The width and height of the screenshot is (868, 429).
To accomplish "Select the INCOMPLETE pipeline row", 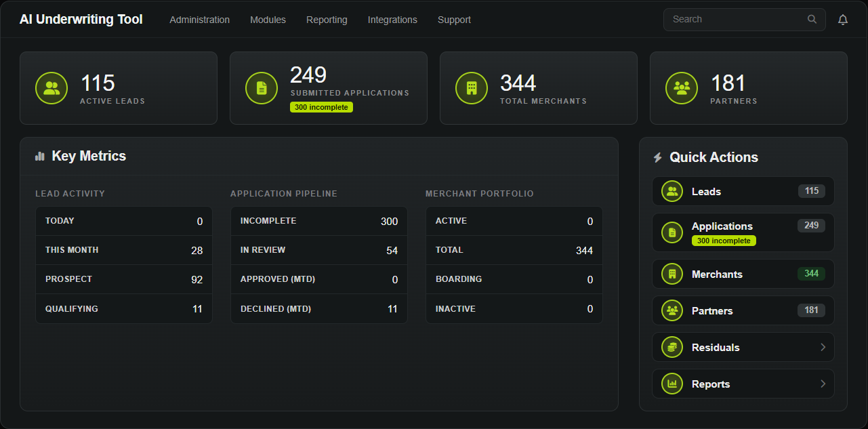I will click(319, 221).
